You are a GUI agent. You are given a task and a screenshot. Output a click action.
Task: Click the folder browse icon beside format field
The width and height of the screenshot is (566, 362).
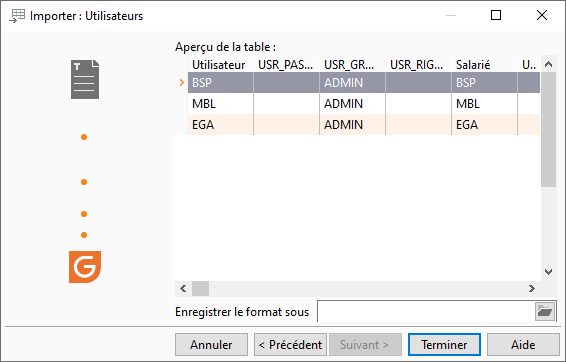[545, 311]
